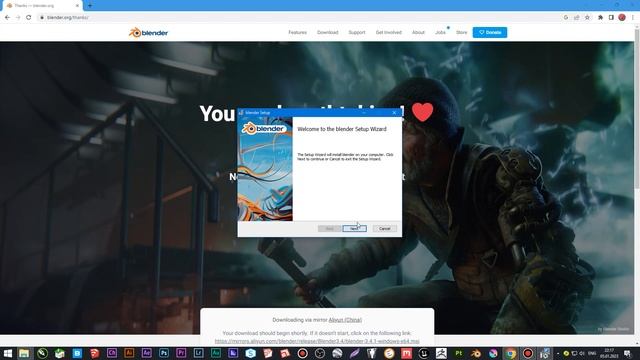Launch Adobe Illustrator from taskbar
The width and height of the screenshot is (640, 360).
tap(129, 353)
